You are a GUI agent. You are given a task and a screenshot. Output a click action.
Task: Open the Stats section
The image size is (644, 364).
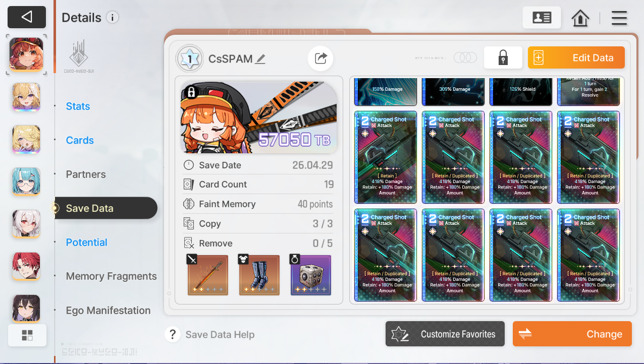point(78,106)
